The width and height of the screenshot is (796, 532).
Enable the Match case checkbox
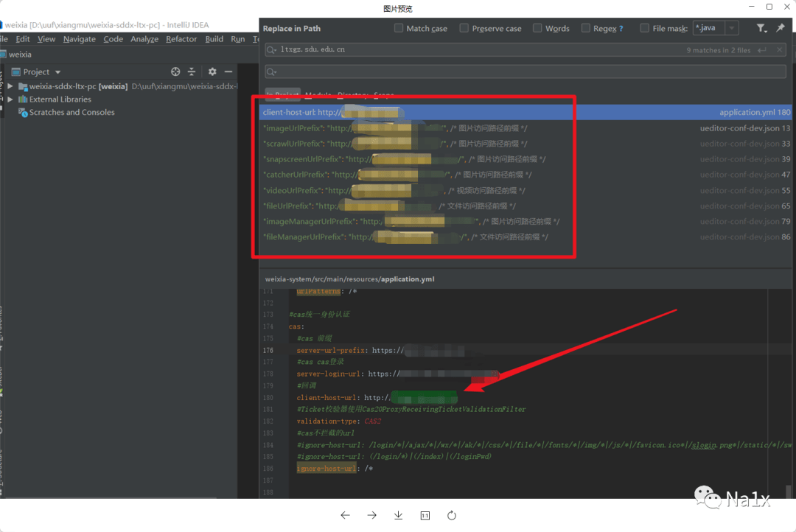[399, 28]
